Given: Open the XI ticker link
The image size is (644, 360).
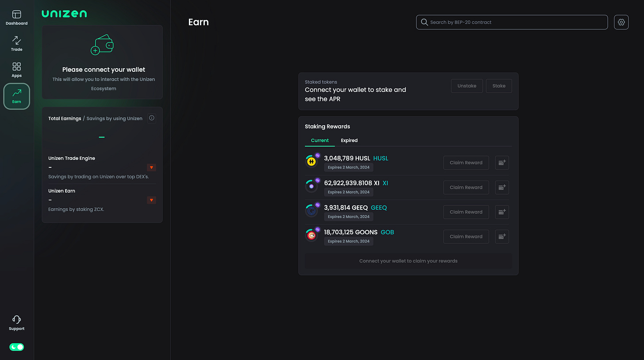Looking at the screenshot, I should click(x=385, y=183).
